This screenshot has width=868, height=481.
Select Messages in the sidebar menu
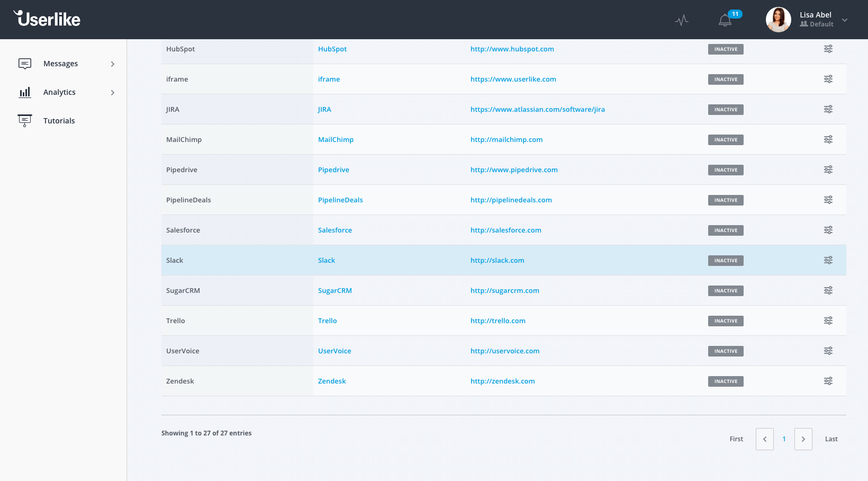[60, 63]
